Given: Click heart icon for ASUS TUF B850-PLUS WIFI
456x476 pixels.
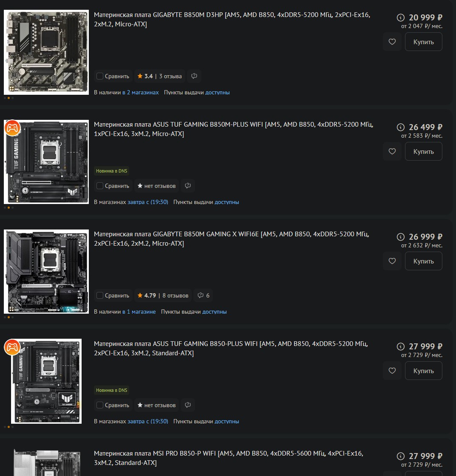Looking at the screenshot, I should point(392,370).
